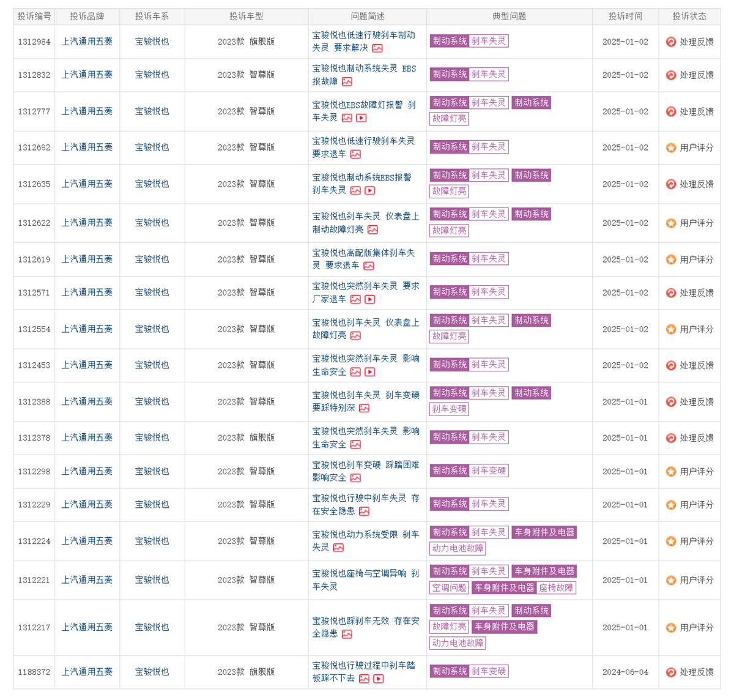This screenshot has width=734, height=700.
Task: Open image icon for complaint 1312984
Action: (377, 48)
